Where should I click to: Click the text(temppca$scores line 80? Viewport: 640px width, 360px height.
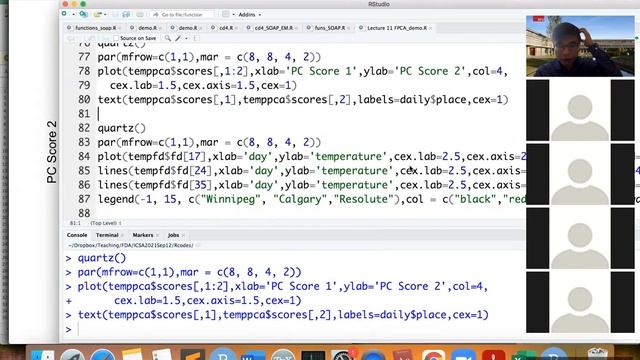pos(303,100)
